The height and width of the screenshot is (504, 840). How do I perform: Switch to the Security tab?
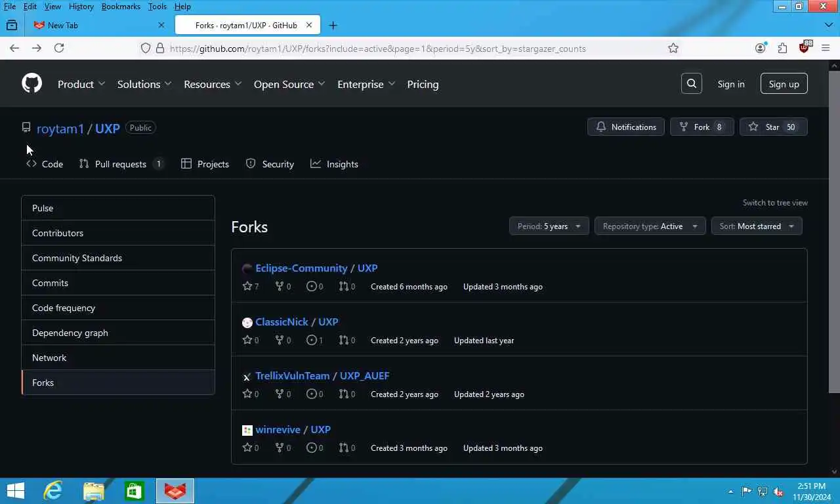270,164
